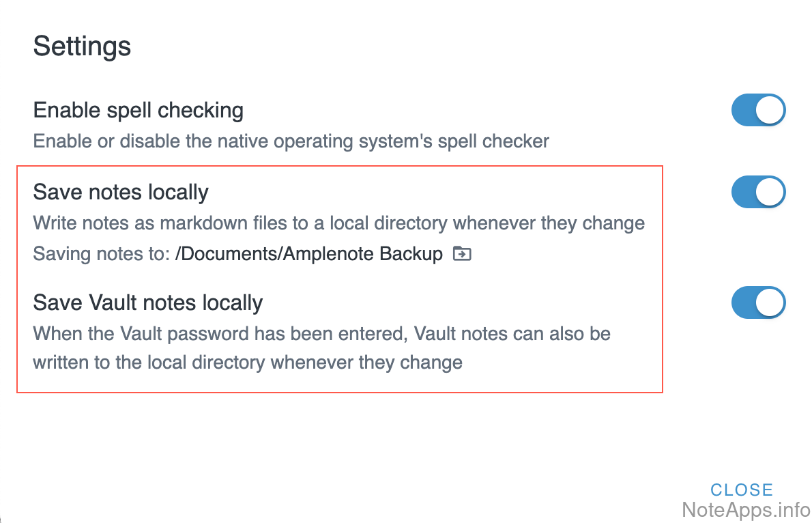Click the word "Backup" in the save path
The image size is (812, 523).
click(x=411, y=255)
